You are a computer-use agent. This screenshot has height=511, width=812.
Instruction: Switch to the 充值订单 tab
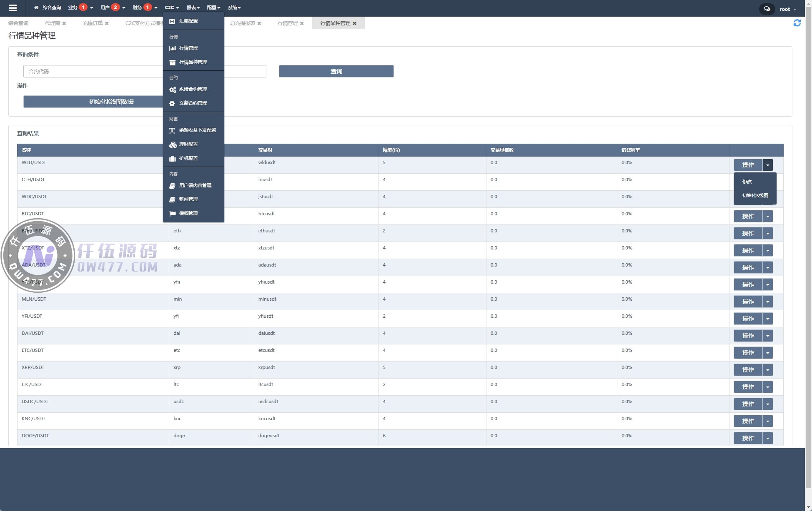(x=92, y=23)
